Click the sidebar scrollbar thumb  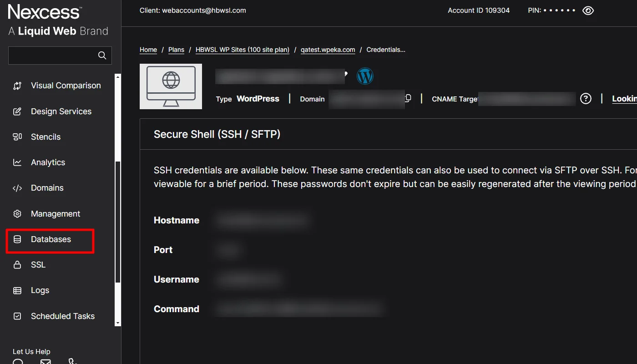point(118,222)
